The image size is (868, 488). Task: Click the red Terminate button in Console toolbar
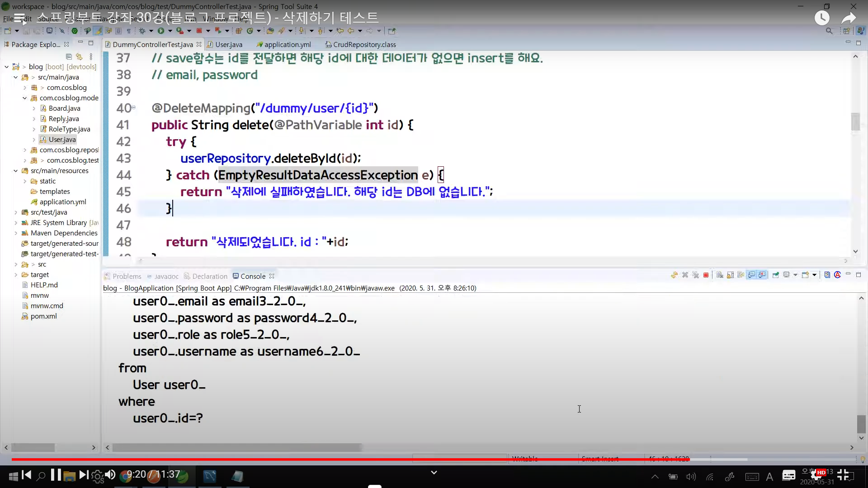coord(706,275)
